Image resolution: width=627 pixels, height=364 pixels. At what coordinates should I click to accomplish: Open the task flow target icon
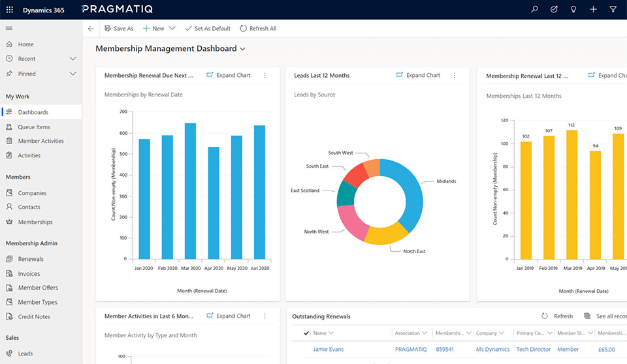coord(554,10)
